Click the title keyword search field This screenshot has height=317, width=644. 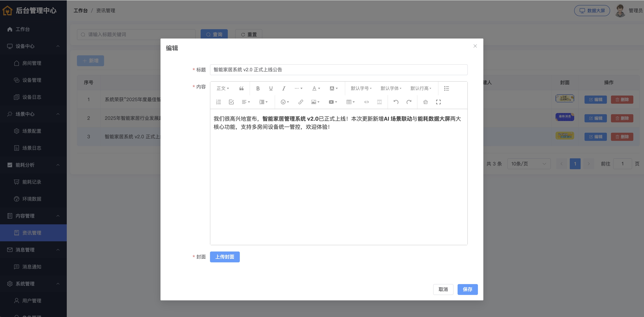(136, 35)
